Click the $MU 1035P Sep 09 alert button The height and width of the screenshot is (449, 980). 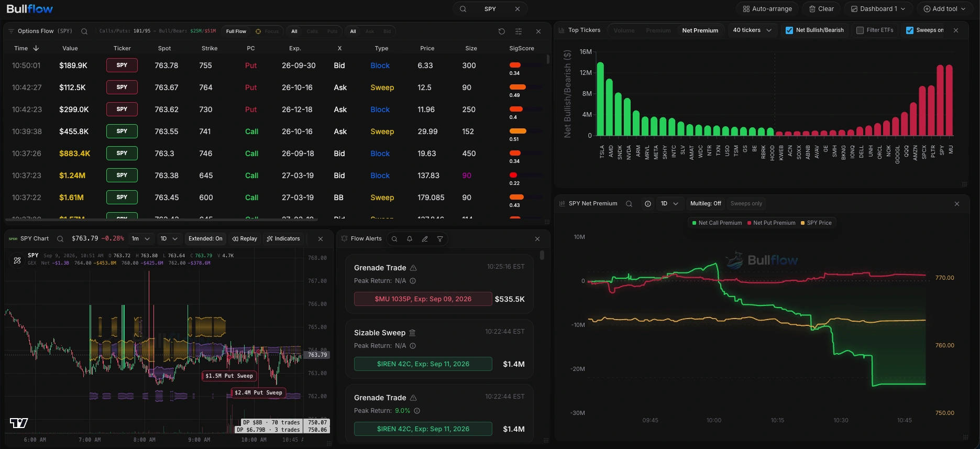(423, 299)
